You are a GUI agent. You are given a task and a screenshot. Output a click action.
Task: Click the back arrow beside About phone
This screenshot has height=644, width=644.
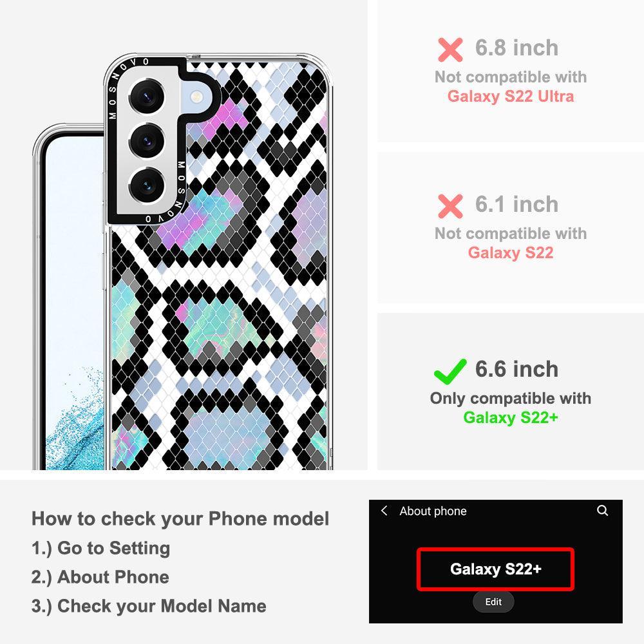pos(384,511)
